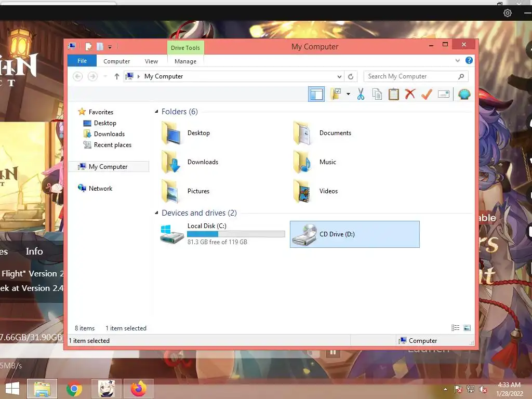Click the Rename icon in toolbar

(x=444, y=94)
